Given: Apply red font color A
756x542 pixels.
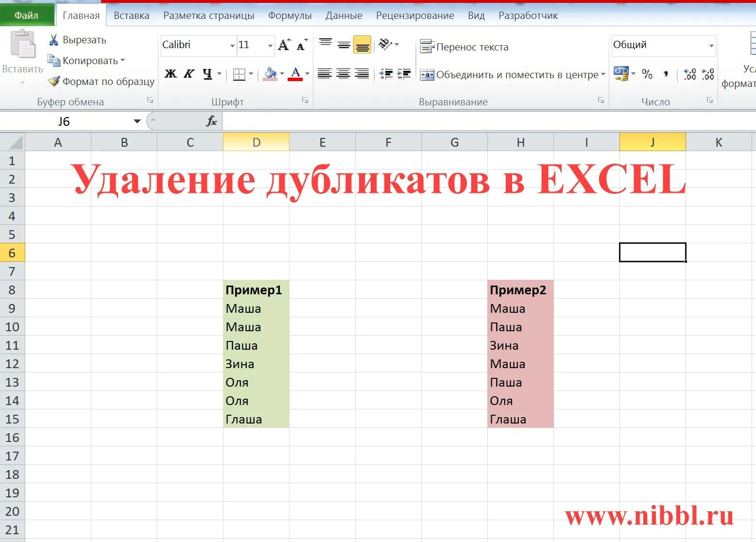Looking at the screenshot, I should point(295,74).
